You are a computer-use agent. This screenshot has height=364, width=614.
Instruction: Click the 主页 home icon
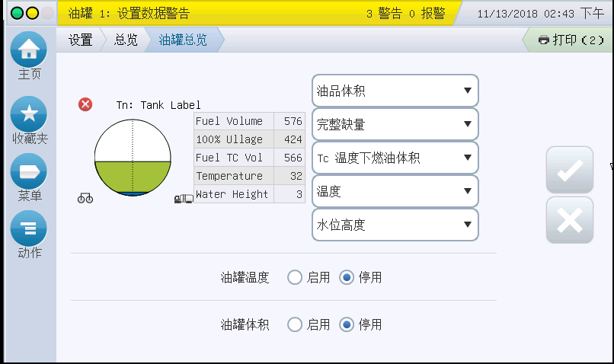click(29, 50)
